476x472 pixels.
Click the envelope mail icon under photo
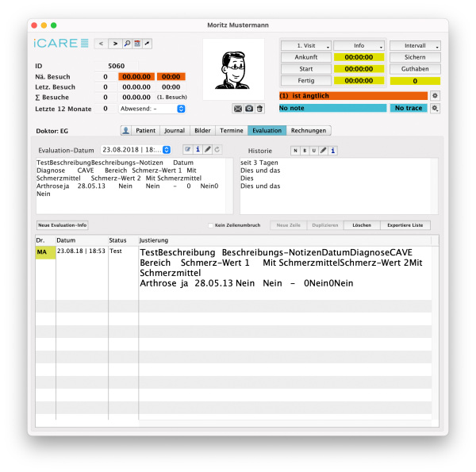[x=237, y=108]
